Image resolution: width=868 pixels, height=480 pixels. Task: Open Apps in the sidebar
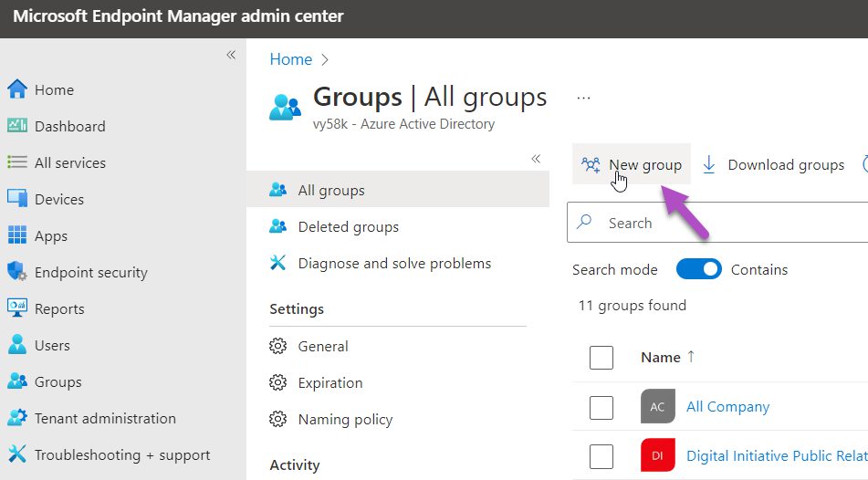point(51,236)
